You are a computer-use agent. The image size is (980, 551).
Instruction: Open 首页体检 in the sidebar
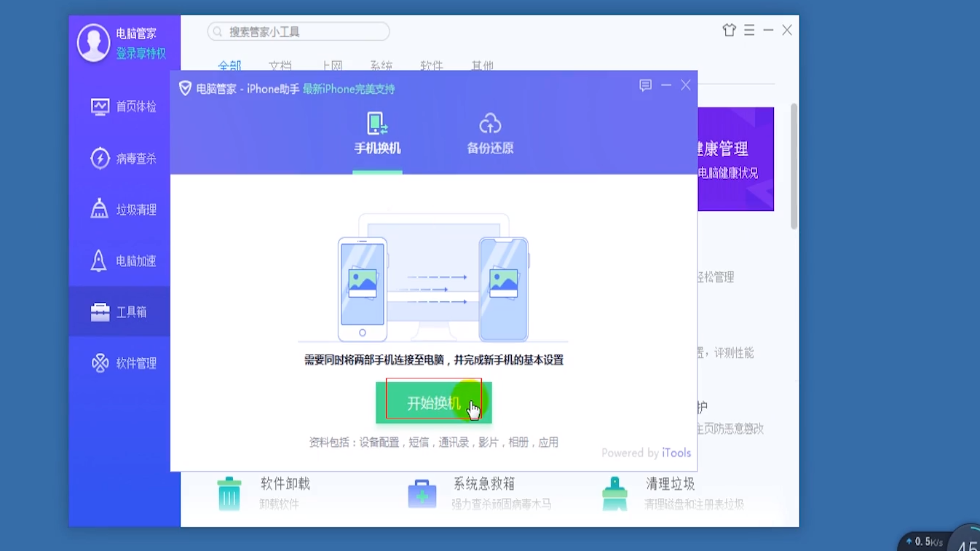click(x=124, y=106)
